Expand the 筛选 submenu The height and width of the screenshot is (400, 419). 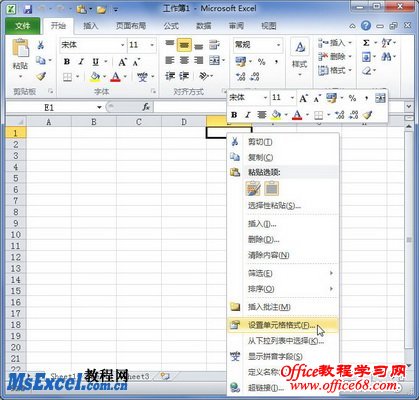pyautogui.click(x=283, y=273)
